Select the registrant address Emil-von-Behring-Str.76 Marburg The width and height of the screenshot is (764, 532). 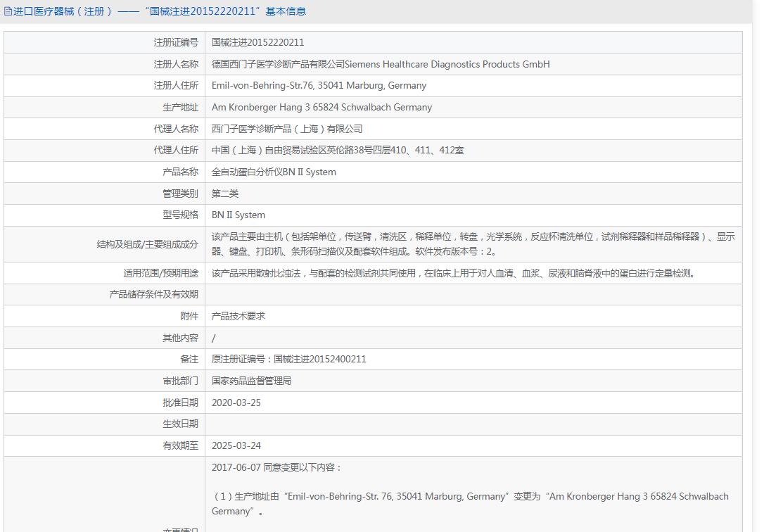[x=319, y=86]
